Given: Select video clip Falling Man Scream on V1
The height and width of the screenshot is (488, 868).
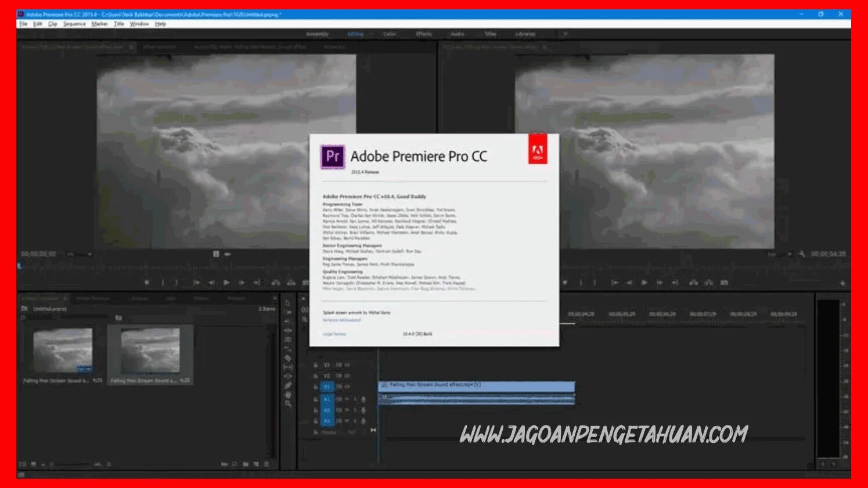Looking at the screenshot, I should [477, 385].
